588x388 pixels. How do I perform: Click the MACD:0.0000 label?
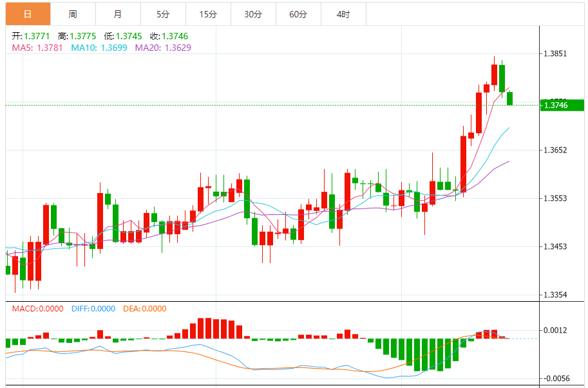[x=37, y=309]
